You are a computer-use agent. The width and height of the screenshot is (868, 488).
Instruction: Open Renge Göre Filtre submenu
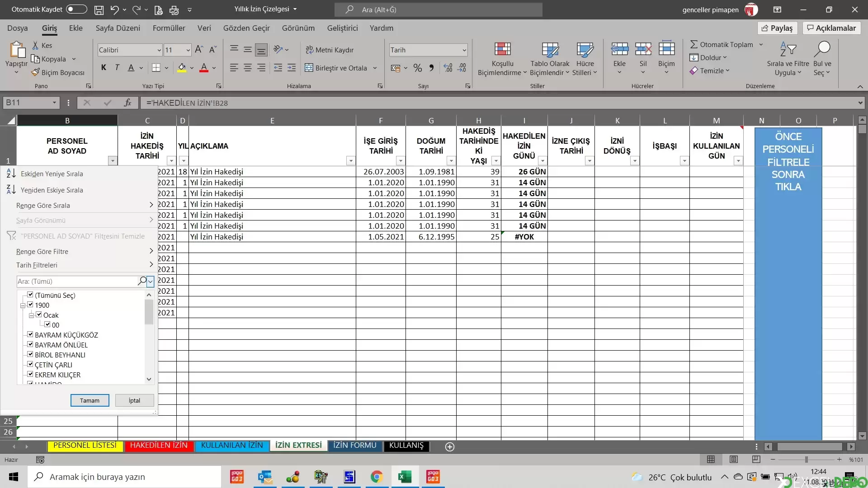[84, 252]
